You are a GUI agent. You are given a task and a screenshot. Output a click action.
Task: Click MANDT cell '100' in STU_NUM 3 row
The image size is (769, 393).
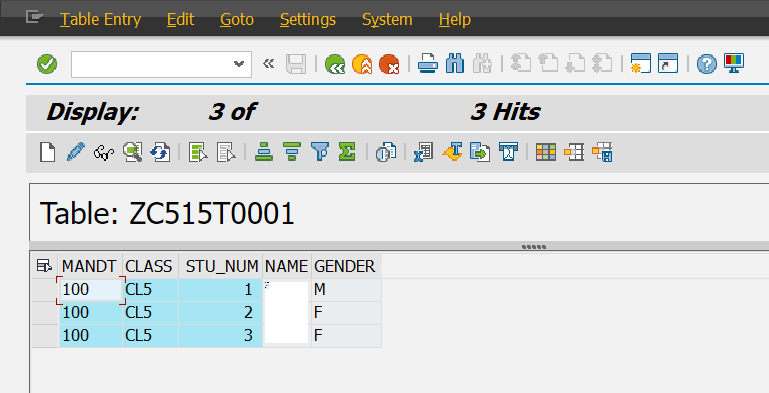pos(90,336)
